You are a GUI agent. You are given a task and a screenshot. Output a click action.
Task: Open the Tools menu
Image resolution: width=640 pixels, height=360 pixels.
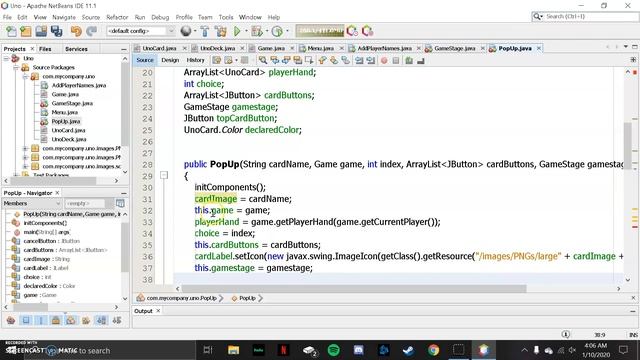pos(226,17)
